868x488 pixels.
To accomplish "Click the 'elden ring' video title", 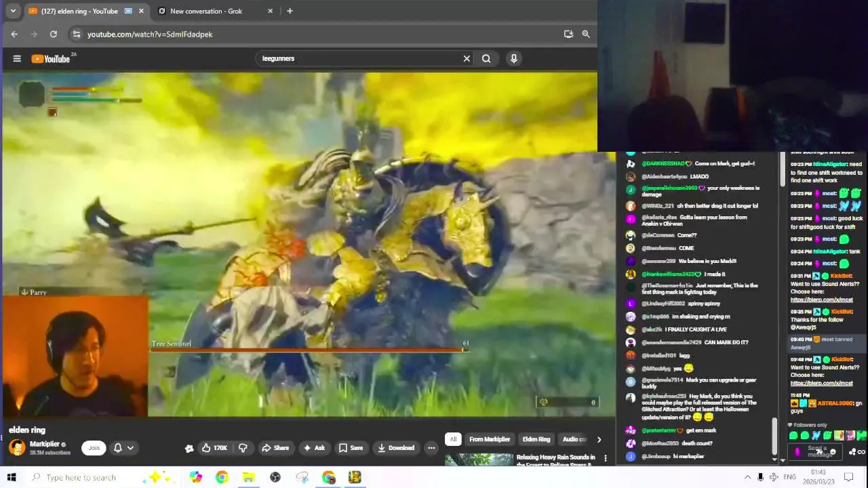I will click(x=27, y=430).
